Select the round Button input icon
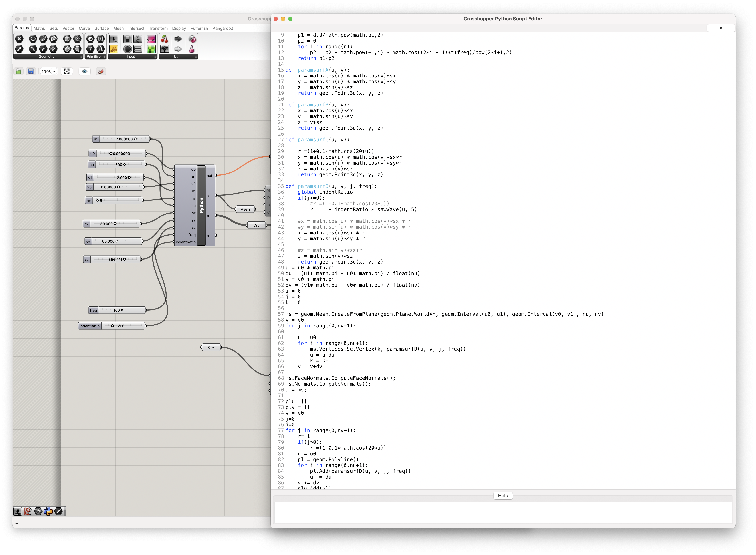Viewport: 756px width, 555px height. point(127,49)
